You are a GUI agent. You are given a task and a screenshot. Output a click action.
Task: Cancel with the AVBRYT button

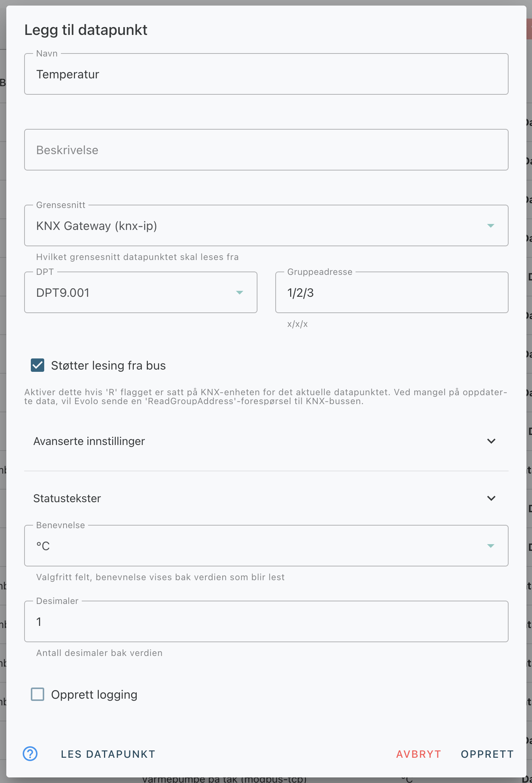tap(419, 754)
